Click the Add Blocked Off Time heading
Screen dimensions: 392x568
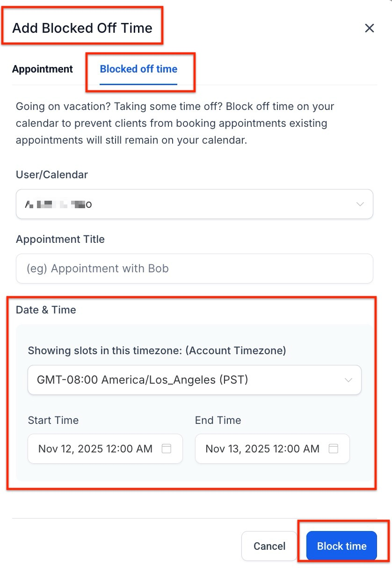[x=82, y=28]
